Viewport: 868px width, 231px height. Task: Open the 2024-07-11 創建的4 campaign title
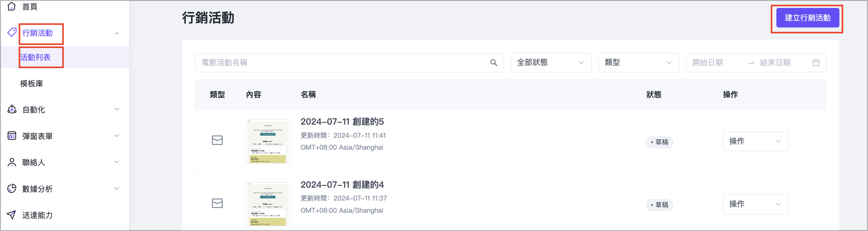pos(342,184)
